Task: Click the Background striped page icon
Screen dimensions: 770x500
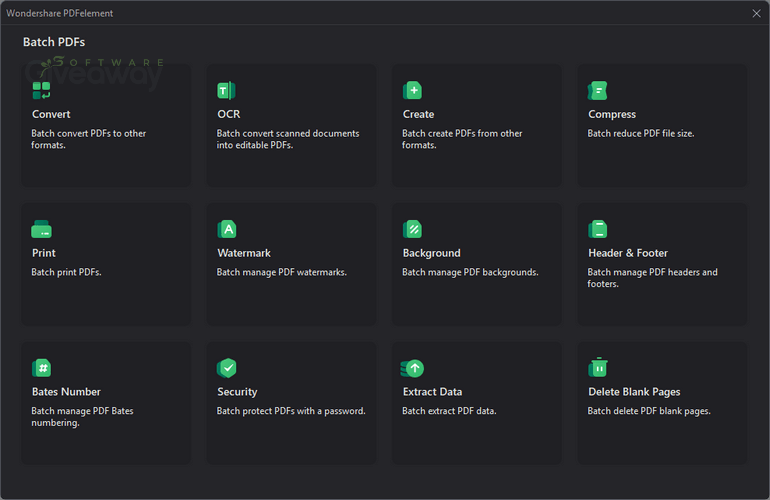Action: pyautogui.click(x=412, y=229)
